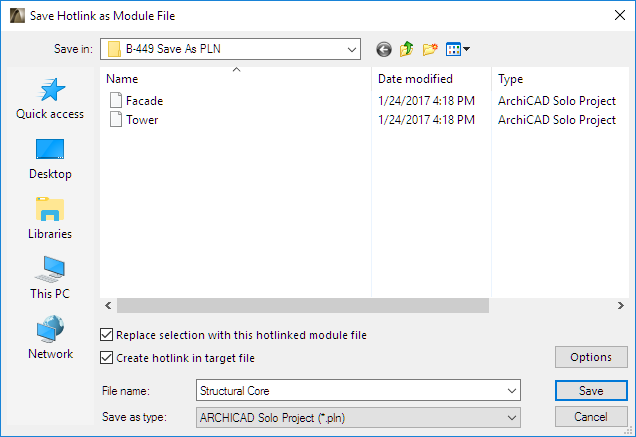Viewport: 636px width, 437px height.
Task: Uncheck Replace selection with hotlinked module file
Action: click(x=108, y=335)
